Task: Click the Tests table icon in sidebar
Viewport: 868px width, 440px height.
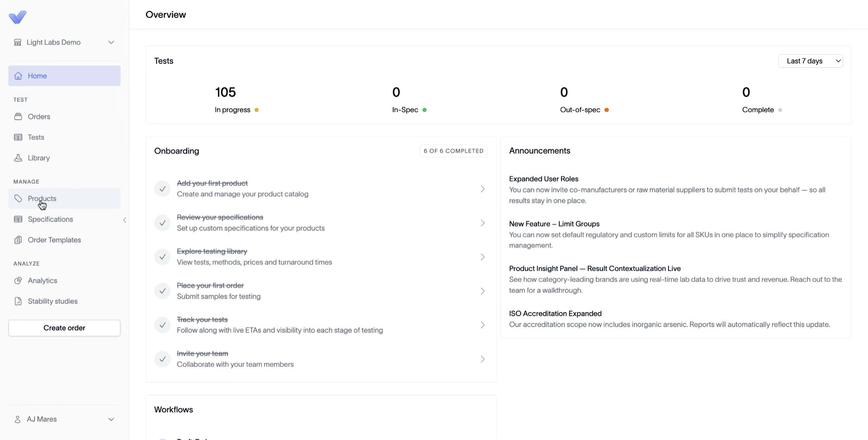Action: [18, 137]
